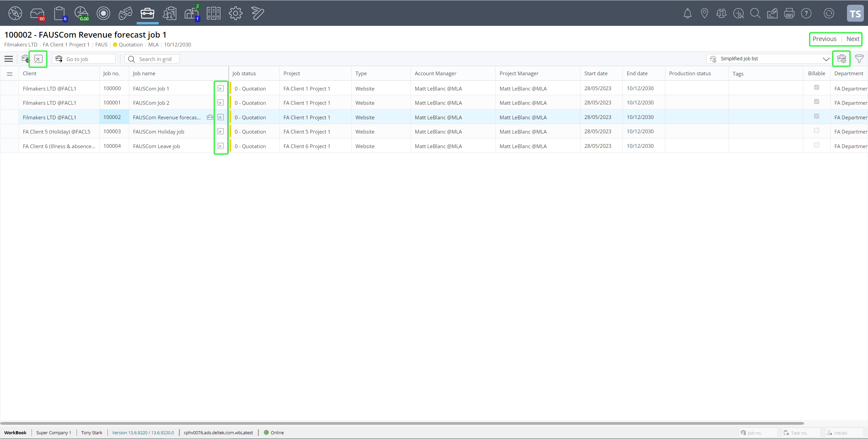Open view settings icon next to Simplified job list
Viewport: 868px width, 439px height.
[842, 59]
